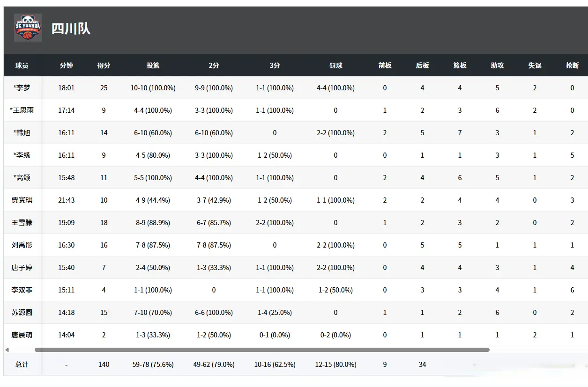The width and height of the screenshot is (588, 387).
Task: Open player 苏源圆 profile
Action: [22, 313]
